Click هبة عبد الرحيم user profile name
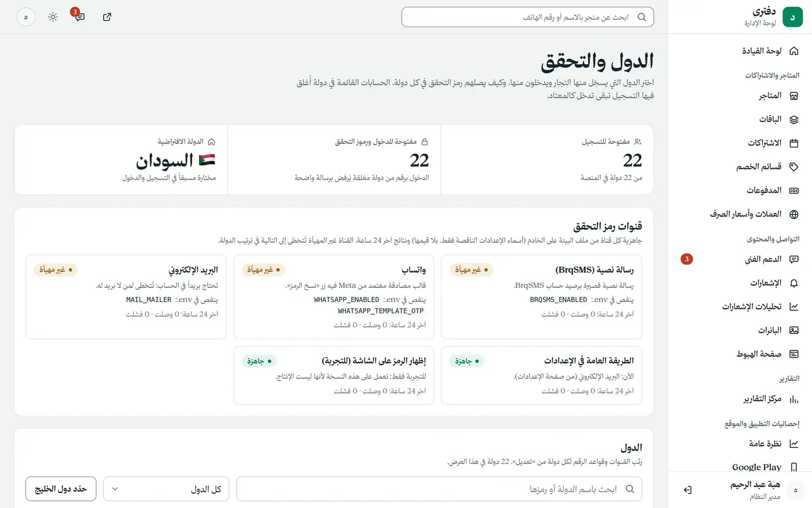Image resolution: width=812 pixels, height=508 pixels. click(x=755, y=485)
